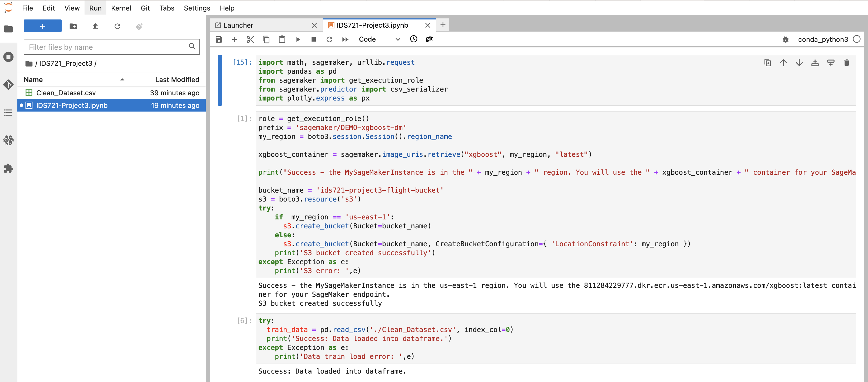
Task: Open the Kernel menu
Action: point(121,8)
